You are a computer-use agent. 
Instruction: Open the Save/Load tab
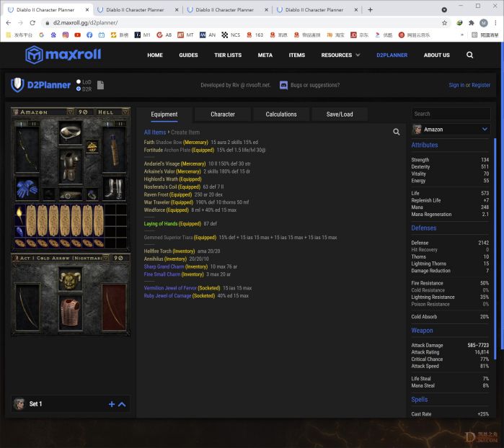tap(340, 115)
